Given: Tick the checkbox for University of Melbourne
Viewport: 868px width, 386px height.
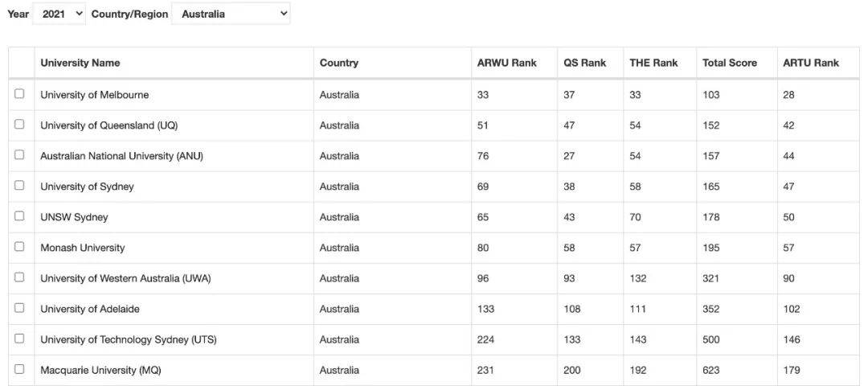Looking at the screenshot, I should [19, 94].
